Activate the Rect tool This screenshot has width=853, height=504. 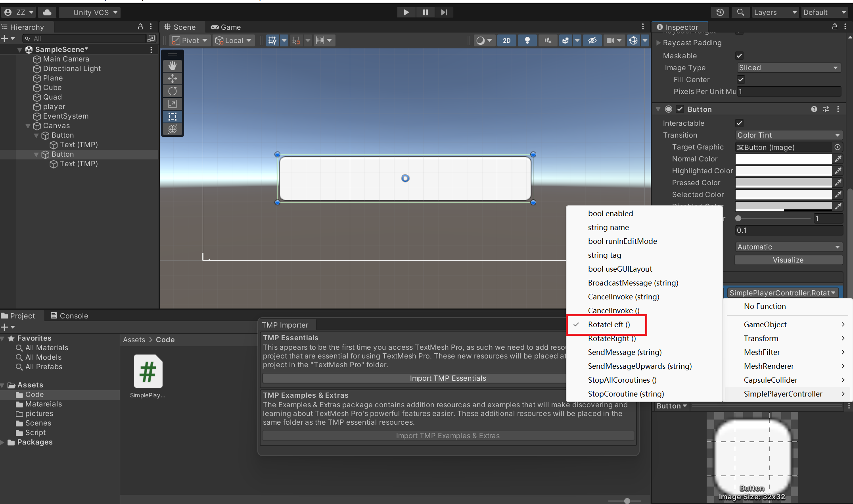[x=172, y=117]
